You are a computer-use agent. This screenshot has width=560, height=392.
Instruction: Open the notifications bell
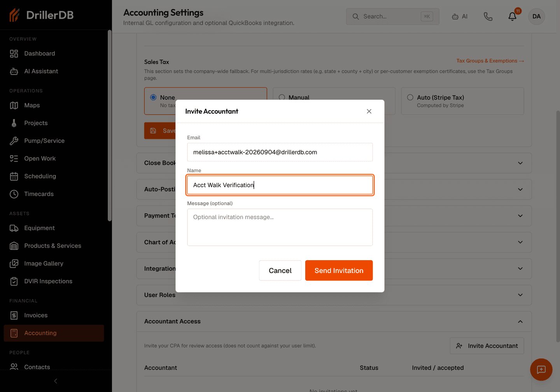click(513, 16)
